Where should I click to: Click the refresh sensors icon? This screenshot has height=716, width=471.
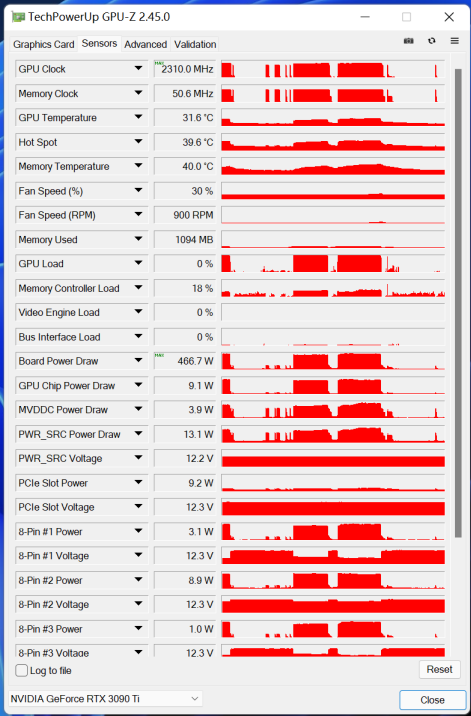tap(431, 41)
